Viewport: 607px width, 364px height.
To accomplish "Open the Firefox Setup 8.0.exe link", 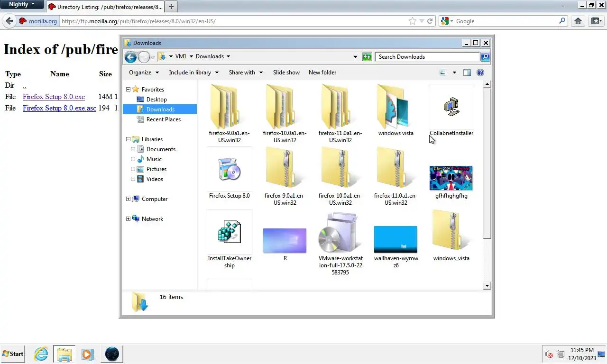I will [x=54, y=97].
